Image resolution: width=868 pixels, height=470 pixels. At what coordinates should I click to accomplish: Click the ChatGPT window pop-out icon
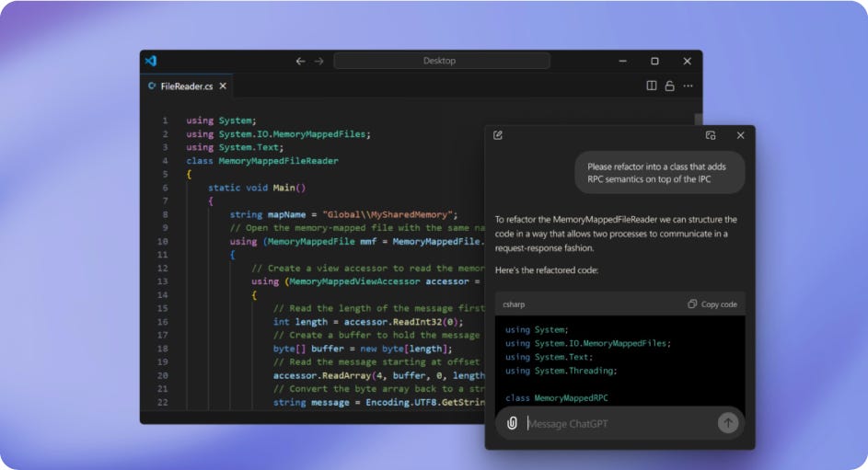pyautogui.click(x=711, y=135)
